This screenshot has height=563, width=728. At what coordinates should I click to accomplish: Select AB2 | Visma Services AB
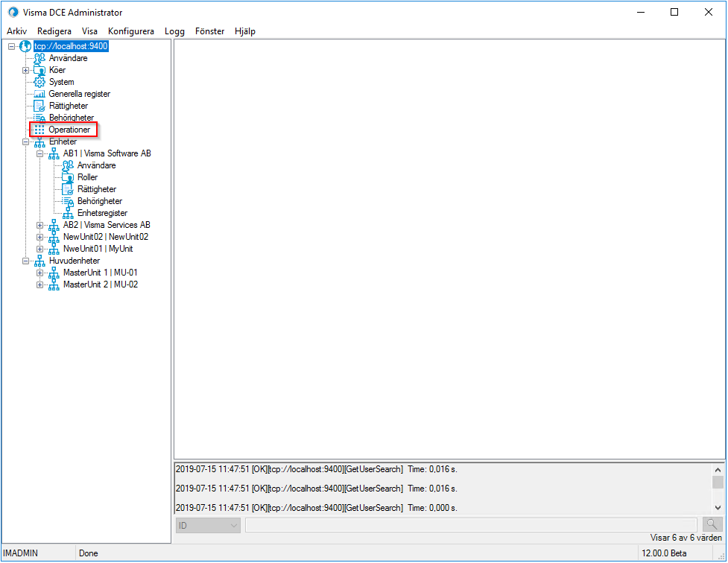coord(104,225)
